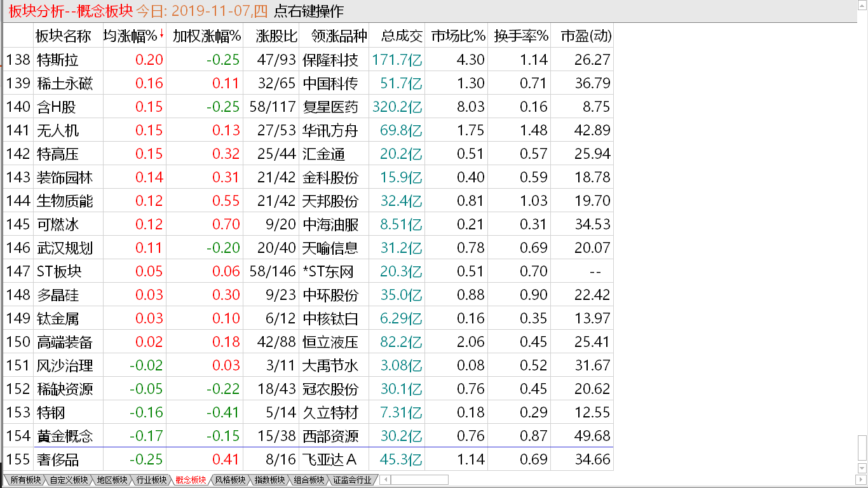Click leading stock 中环股份
The width and height of the screenshot is (868, 488).
[330, 295]
